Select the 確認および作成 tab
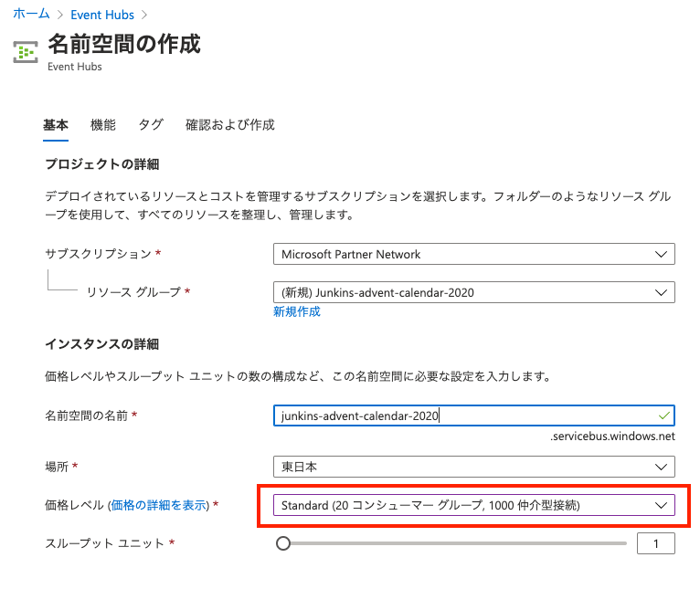Screen dimensions: 700x589 229,125
